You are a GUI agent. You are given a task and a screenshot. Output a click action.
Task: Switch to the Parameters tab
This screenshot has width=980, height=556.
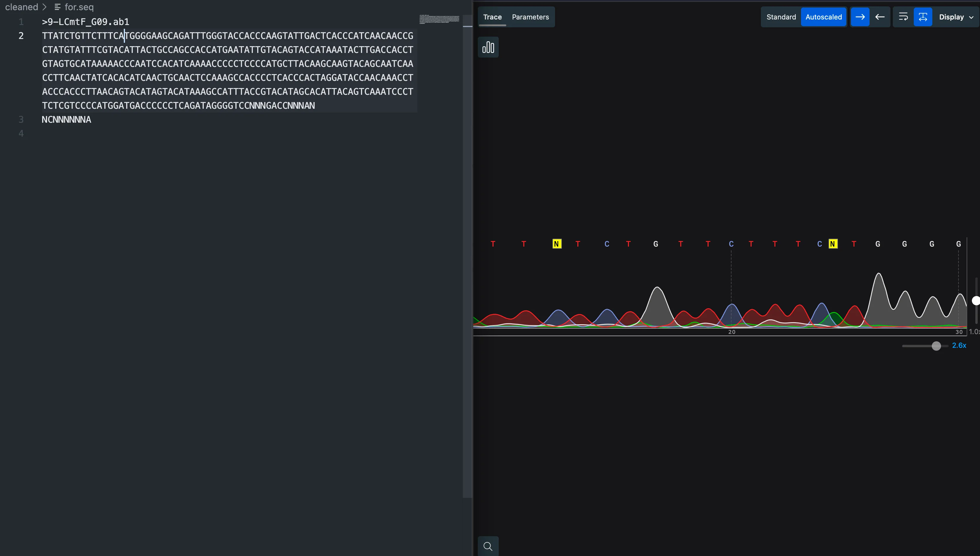click(530, 17)
